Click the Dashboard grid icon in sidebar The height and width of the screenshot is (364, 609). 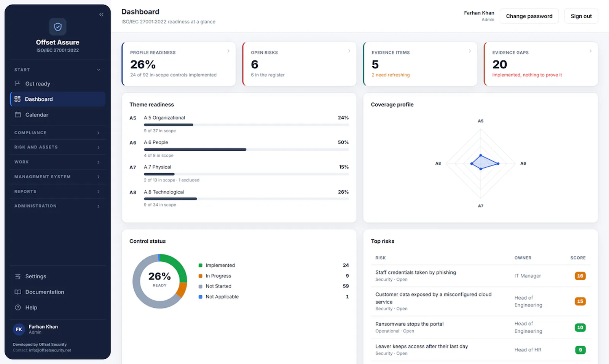18,99
